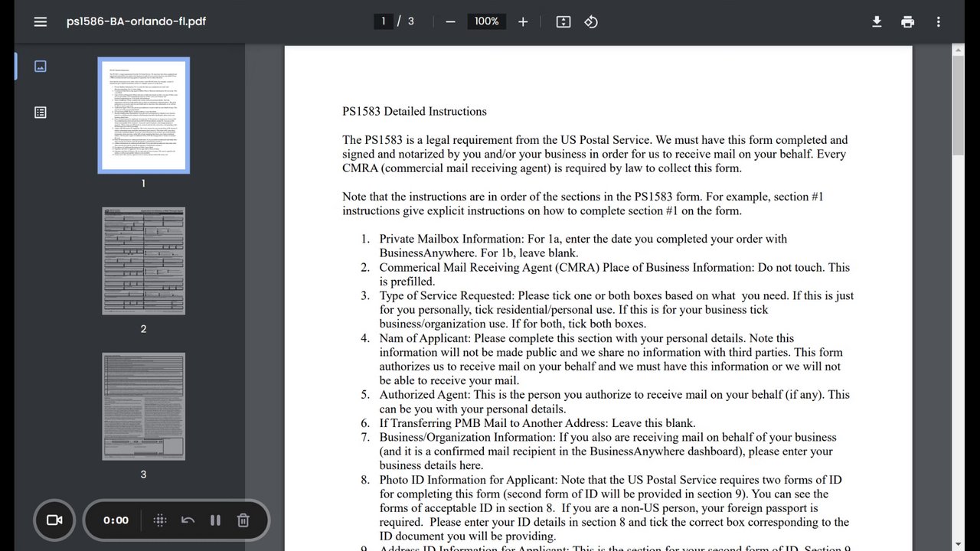Open page 2 thumbnail

click(143, 261)
